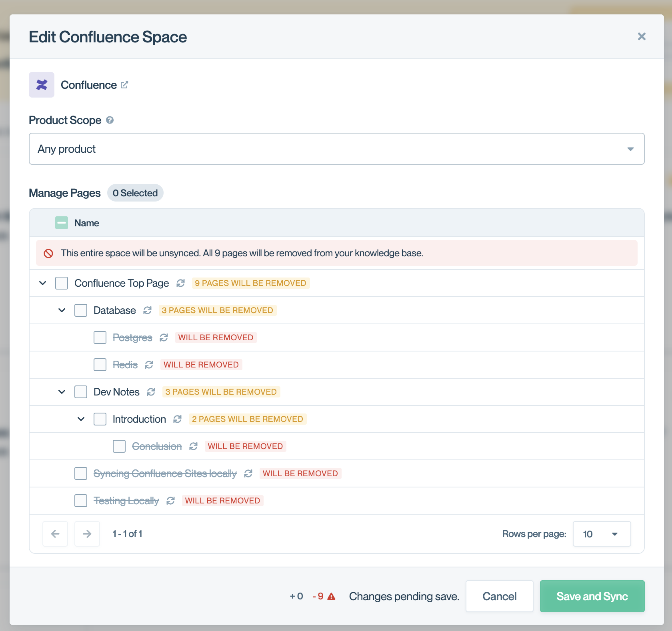Collapse the Dev Notes tree row
The image size is (672, 631).
coord(62,392)
